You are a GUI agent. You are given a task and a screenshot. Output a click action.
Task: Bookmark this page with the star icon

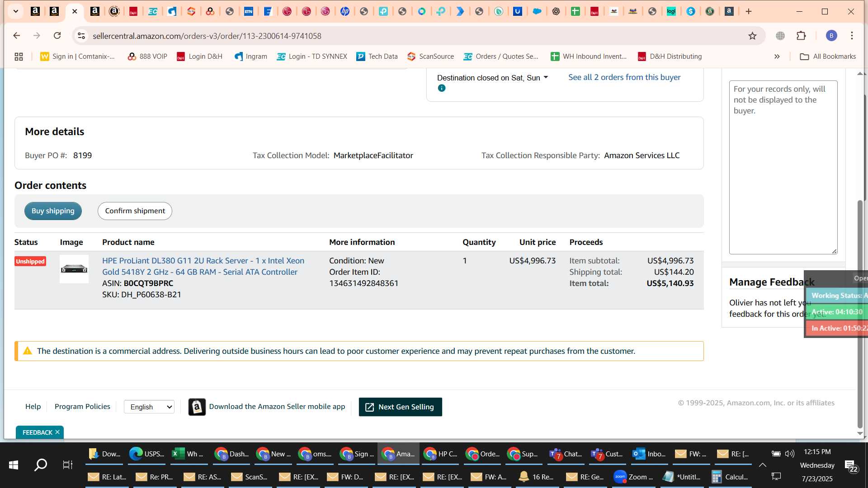click(x=752, y=36)
